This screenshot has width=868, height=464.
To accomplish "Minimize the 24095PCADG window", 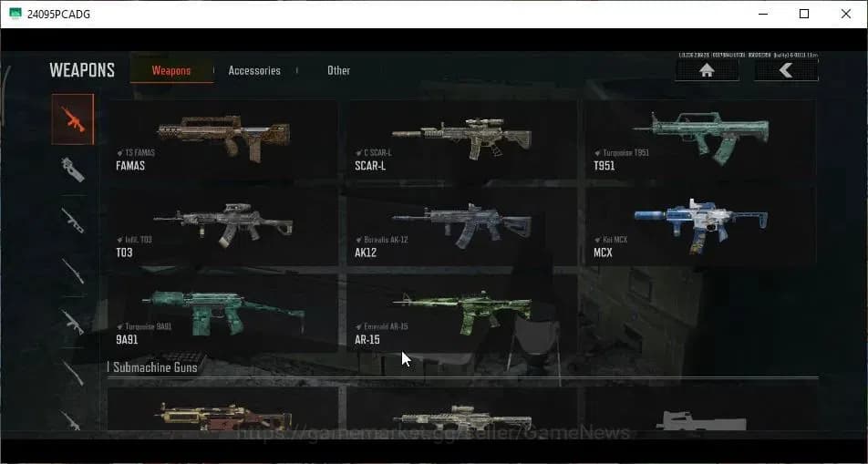I will click(x=763, y=14).
